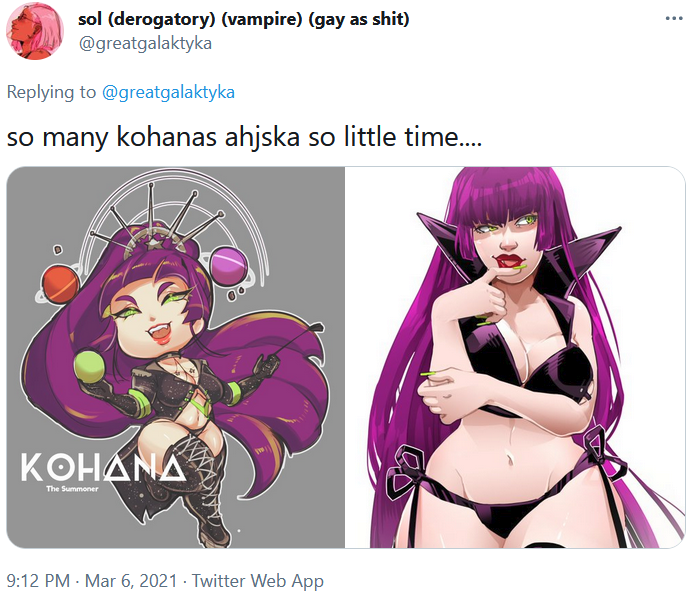Open the Twitter Web App source link
Screen dimensions: 690x593
(x=257, y=580)
